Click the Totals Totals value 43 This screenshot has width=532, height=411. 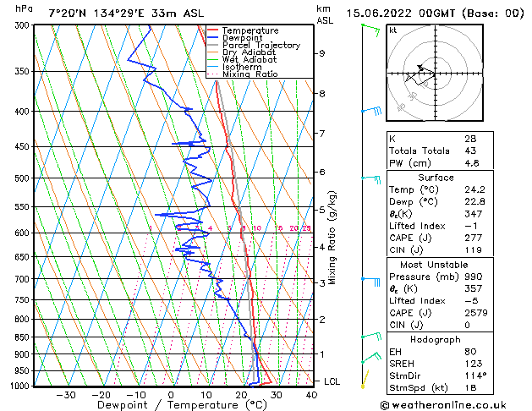pyautogui.click(x=470, y=151)
